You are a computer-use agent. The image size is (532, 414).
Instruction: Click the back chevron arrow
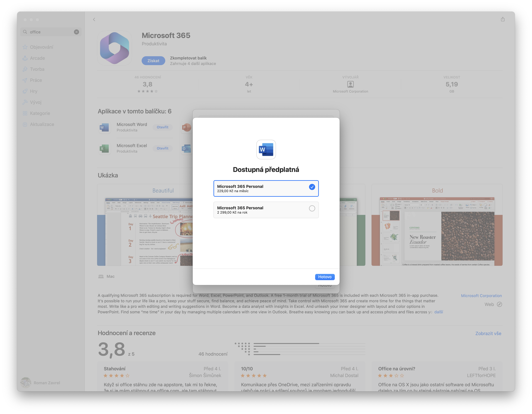click(94, 19)
